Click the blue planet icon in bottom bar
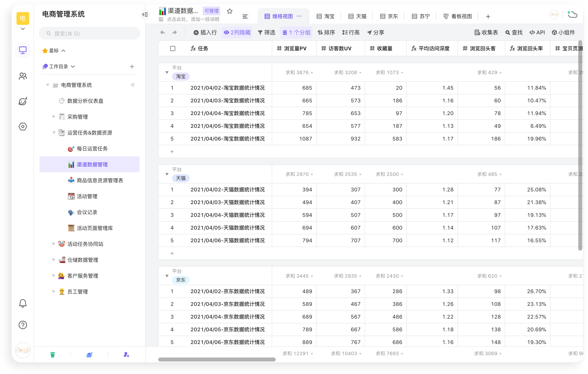 coord(89,355)
